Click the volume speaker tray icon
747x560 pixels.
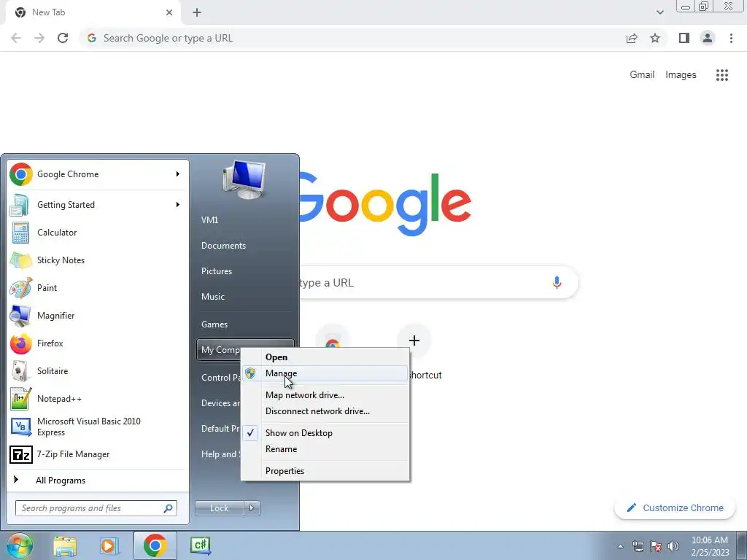[x=673, y=546]
